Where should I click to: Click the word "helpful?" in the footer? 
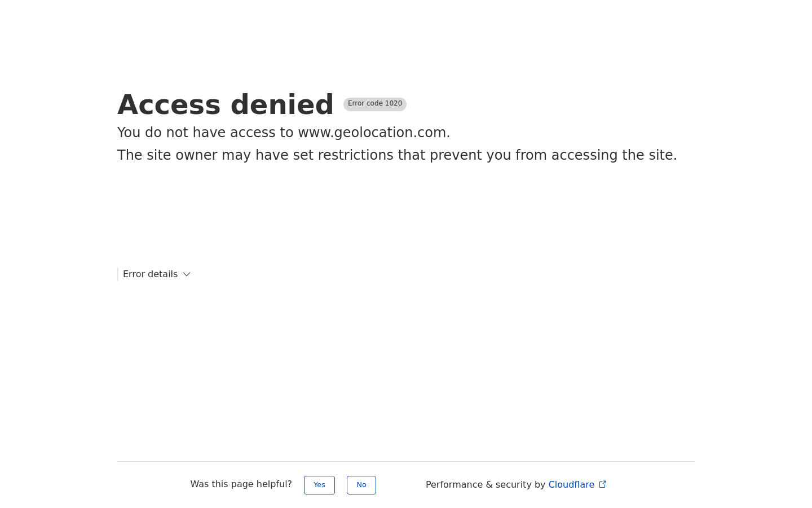coord(273,484)
